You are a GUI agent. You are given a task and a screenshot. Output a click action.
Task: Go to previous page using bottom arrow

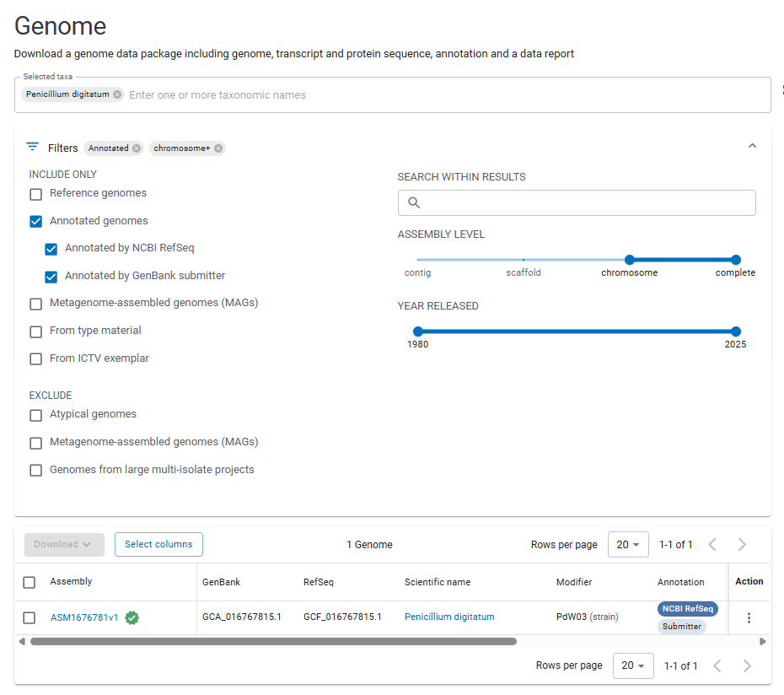717,665
